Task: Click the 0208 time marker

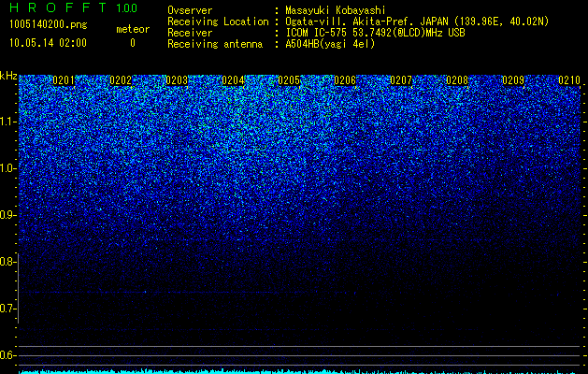Action: coord(457,80)
